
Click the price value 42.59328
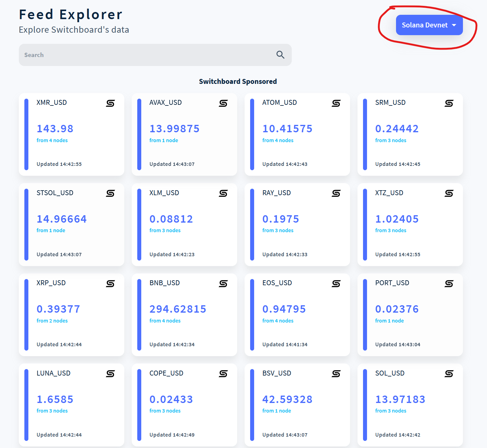click(x=287, y=399)
